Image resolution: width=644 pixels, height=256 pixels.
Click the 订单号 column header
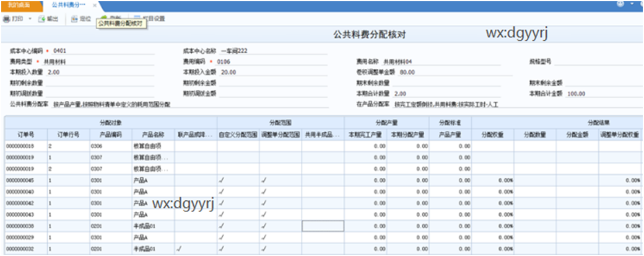point(25,135)
